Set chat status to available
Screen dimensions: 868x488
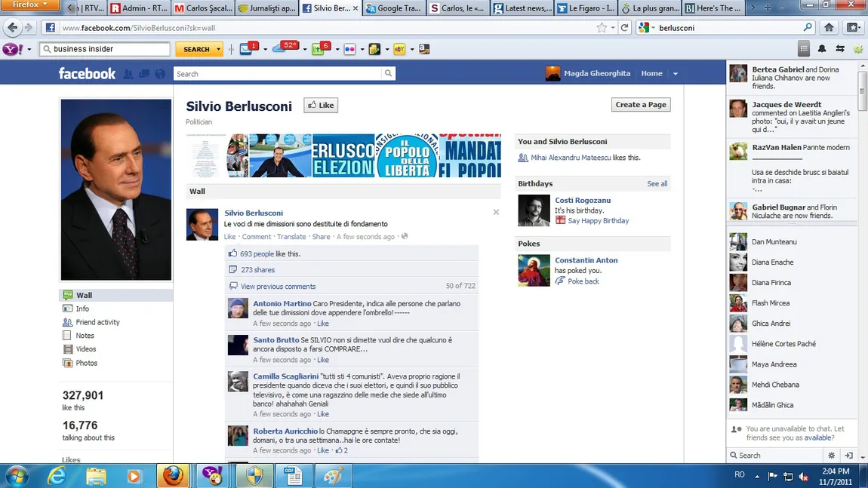[818, 437]
